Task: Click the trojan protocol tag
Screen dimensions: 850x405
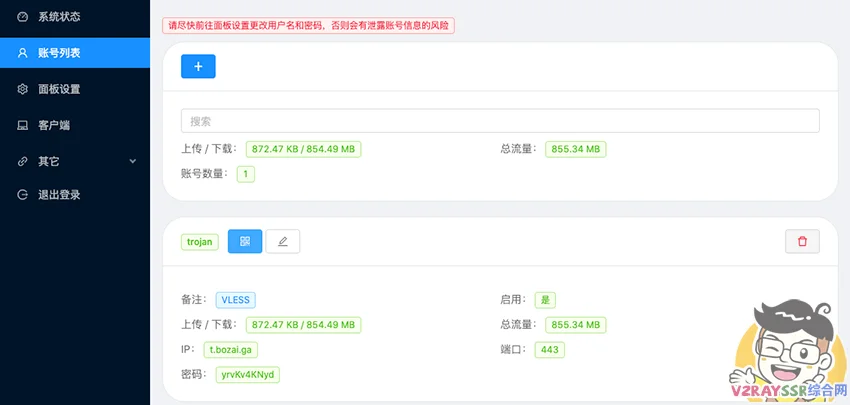Action: click(x=199, y=242)
